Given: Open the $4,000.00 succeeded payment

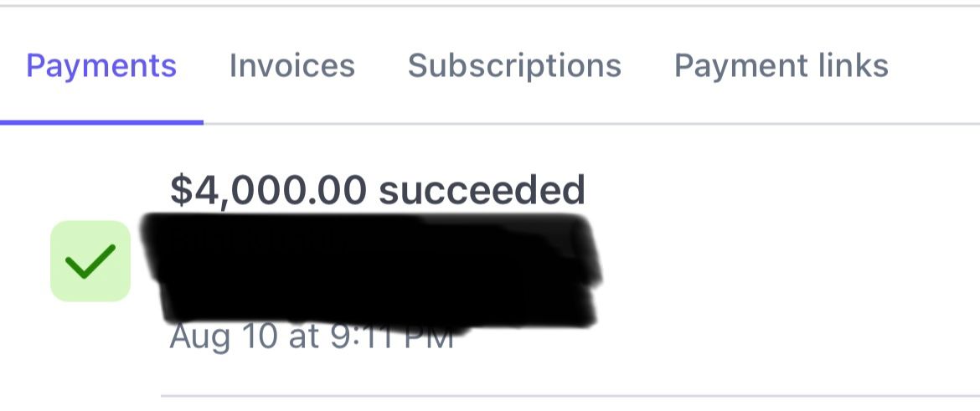Looking at the screenshot, I should click(x=377, y=191).
